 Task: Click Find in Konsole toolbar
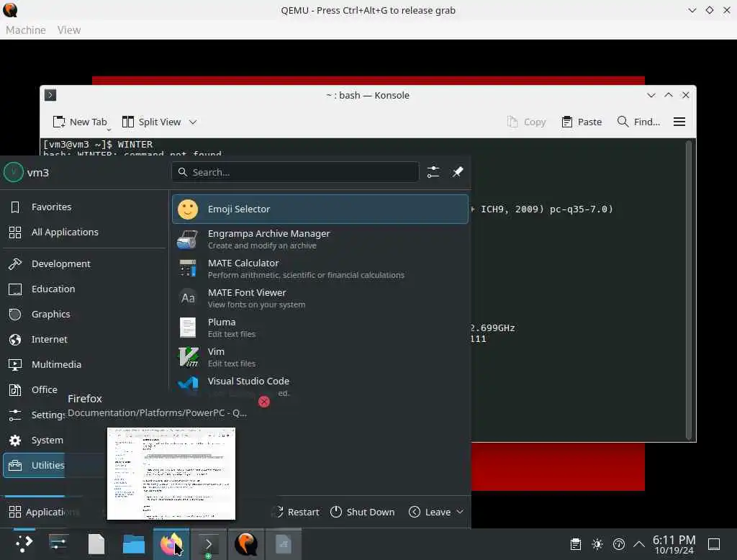click(x=639, y=122)
